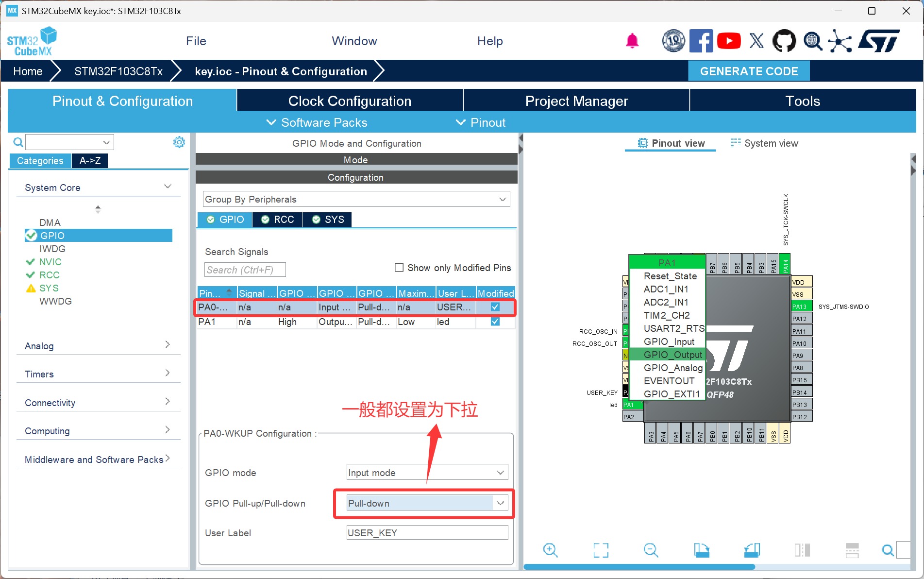Screen dimensions: 924x579
Task: Open the Pinout dropdown menu
Action: tap(481, 122)
